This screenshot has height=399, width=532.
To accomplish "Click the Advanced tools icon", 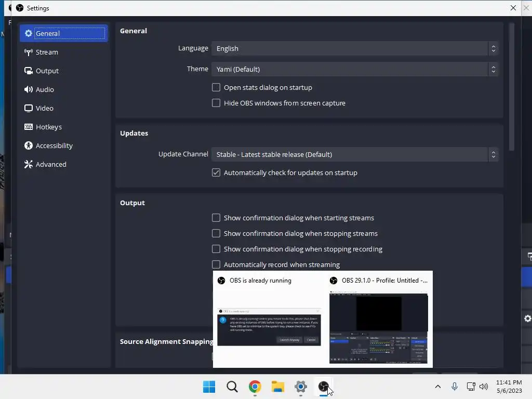I will tap(29, 164).
